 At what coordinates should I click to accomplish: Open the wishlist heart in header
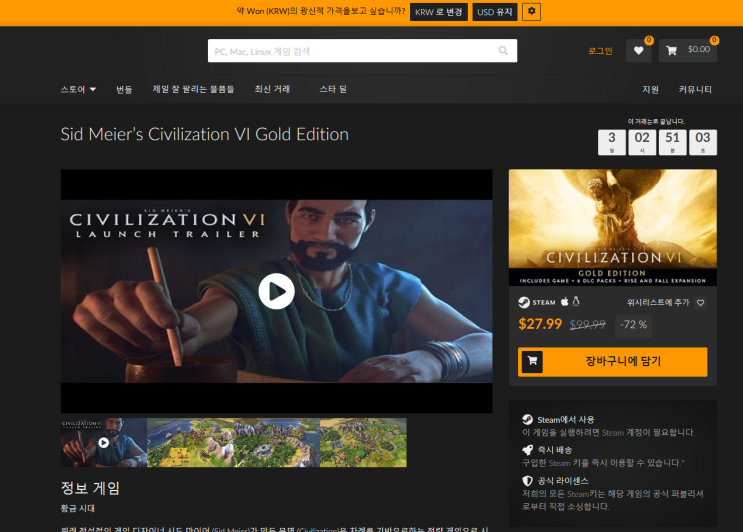click(x=638, y=51)
